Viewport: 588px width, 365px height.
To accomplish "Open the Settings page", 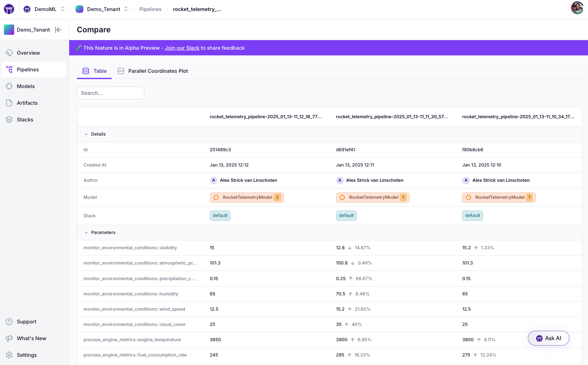I will [27, 355].
